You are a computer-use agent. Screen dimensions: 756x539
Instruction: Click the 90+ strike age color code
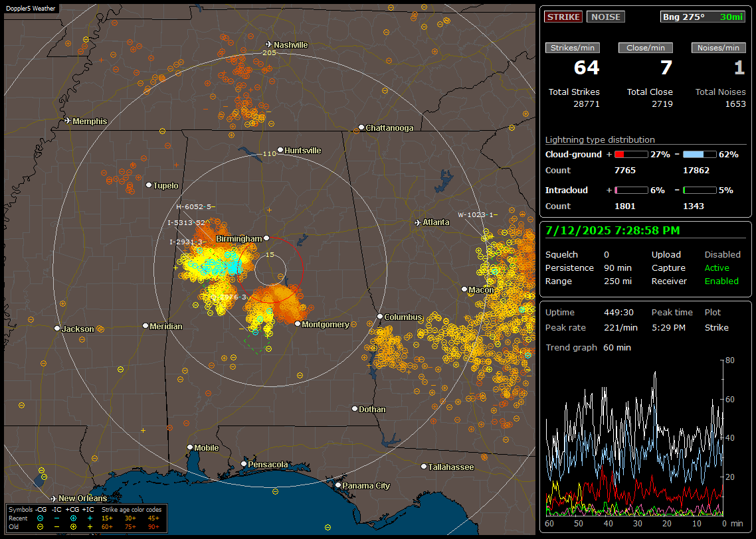153,526
